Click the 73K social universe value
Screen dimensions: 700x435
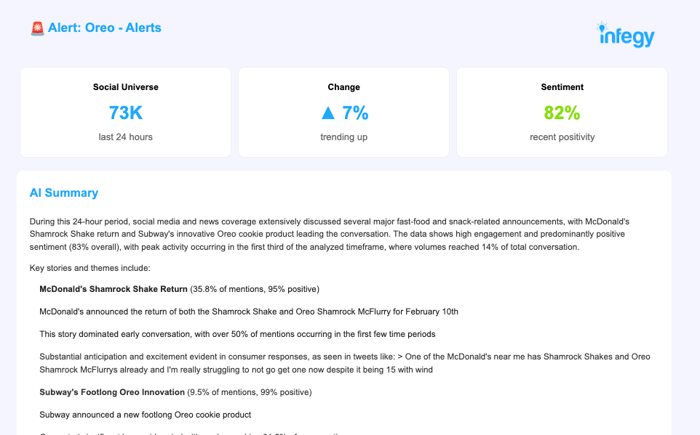click(125, 113)
